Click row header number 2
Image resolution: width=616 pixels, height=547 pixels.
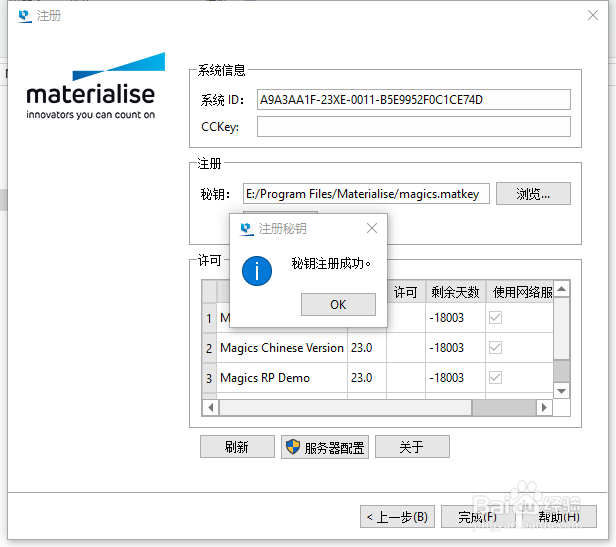(209, 348)
